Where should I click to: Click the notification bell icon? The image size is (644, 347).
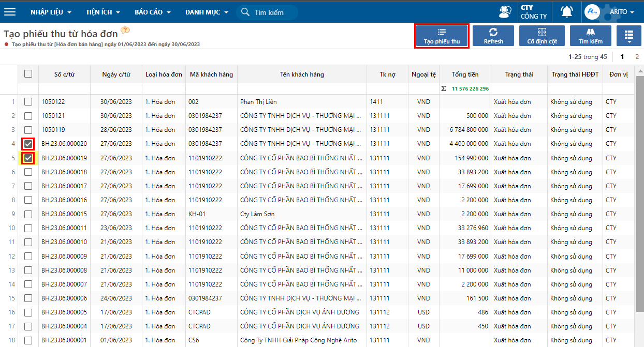click(567, 12)
